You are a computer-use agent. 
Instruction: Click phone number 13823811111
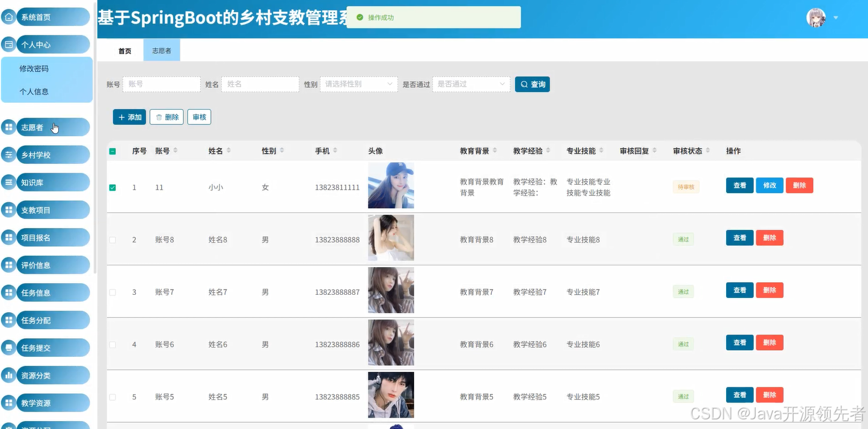coord(337,188)
